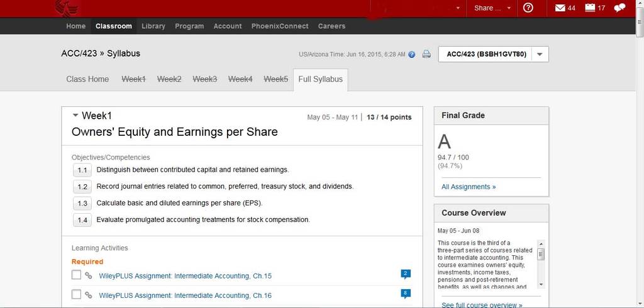This screenshot has height=308, width=644.
Task: Go to Home in navigation bar
Action: click(x=76, y=26)
